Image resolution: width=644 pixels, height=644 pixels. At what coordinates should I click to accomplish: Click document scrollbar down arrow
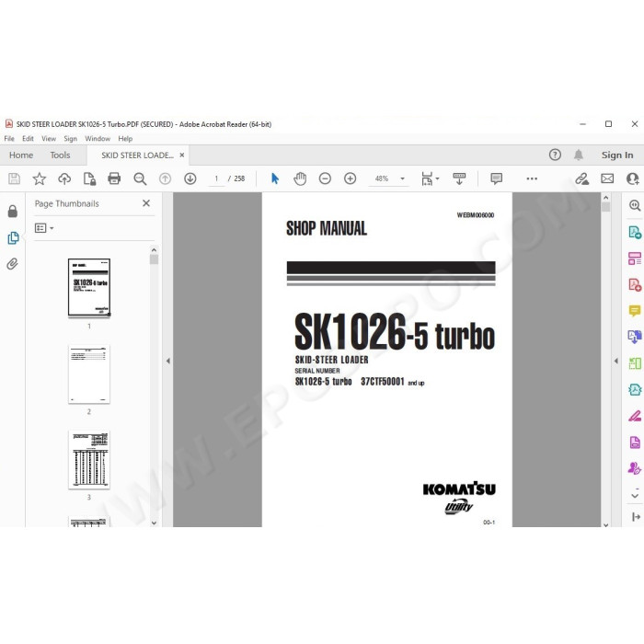(605, 523)
